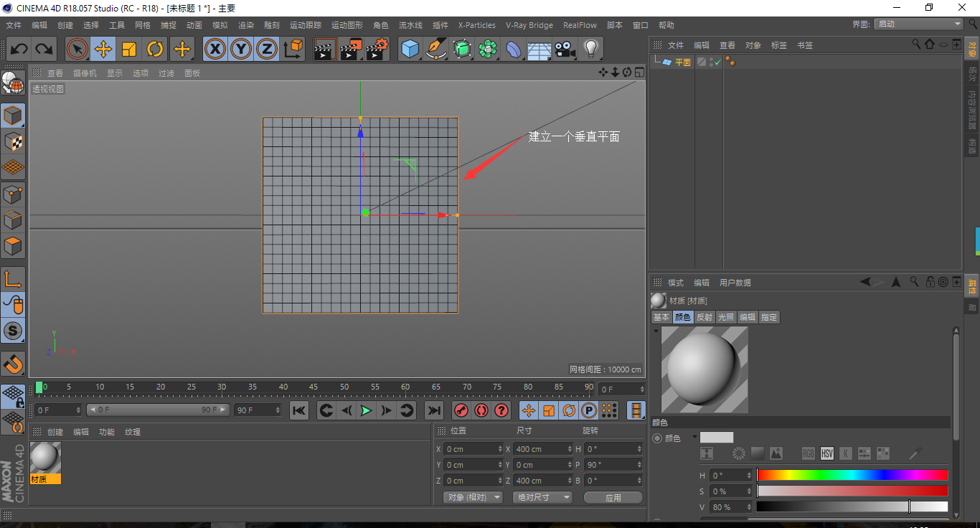980x528 pixels.
Task: Toggle X axis lock
Action: [215, 49]
